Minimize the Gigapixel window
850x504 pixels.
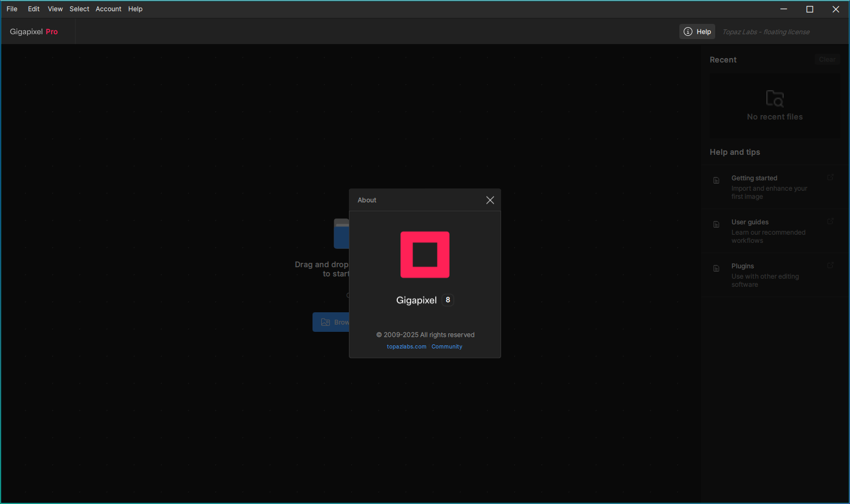784,9
